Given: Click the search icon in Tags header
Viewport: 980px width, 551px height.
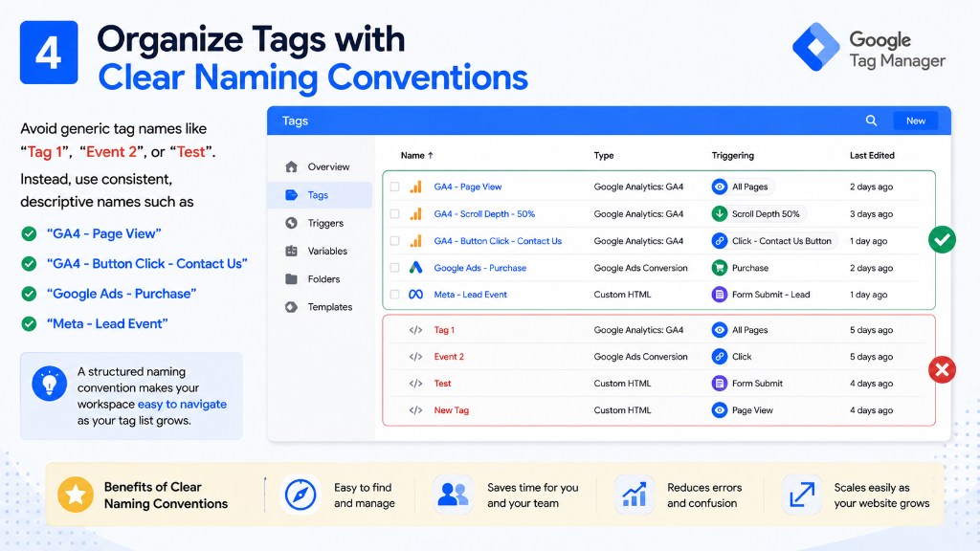Looking at the screenshot, I should pos(871,121).
